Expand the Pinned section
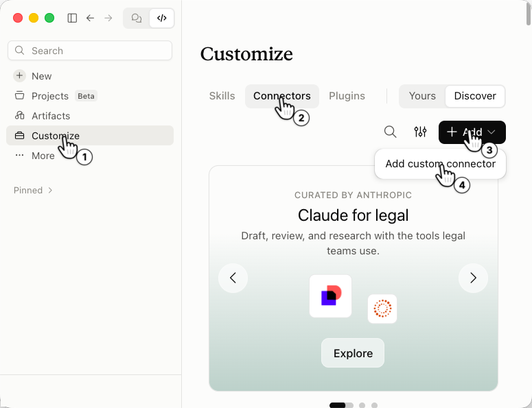 pyautogui.click(x=33, y=190)
